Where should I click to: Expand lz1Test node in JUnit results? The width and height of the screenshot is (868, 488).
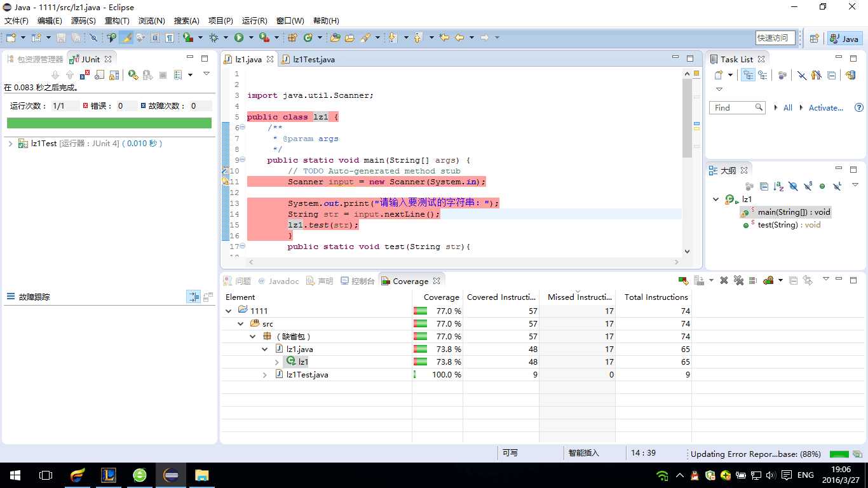[x=10, y=144]
